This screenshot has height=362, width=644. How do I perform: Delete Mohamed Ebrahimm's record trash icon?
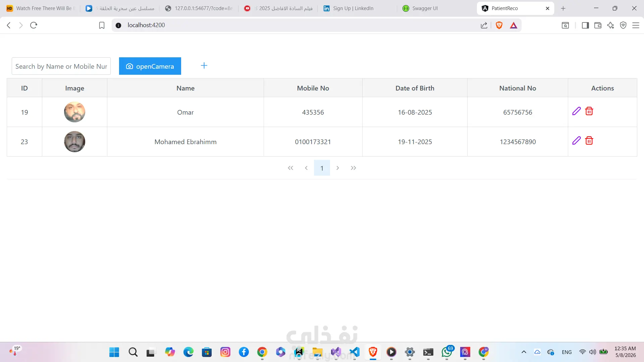coord(589,141)
